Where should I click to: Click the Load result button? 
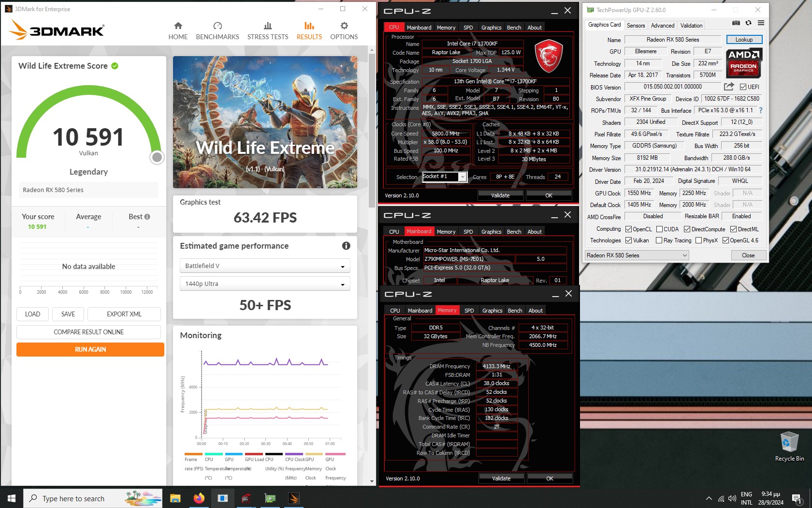(x=32, y=314)
